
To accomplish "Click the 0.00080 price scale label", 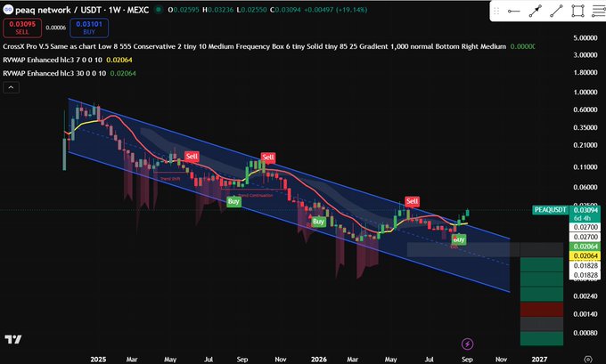I will coord(586,333).
